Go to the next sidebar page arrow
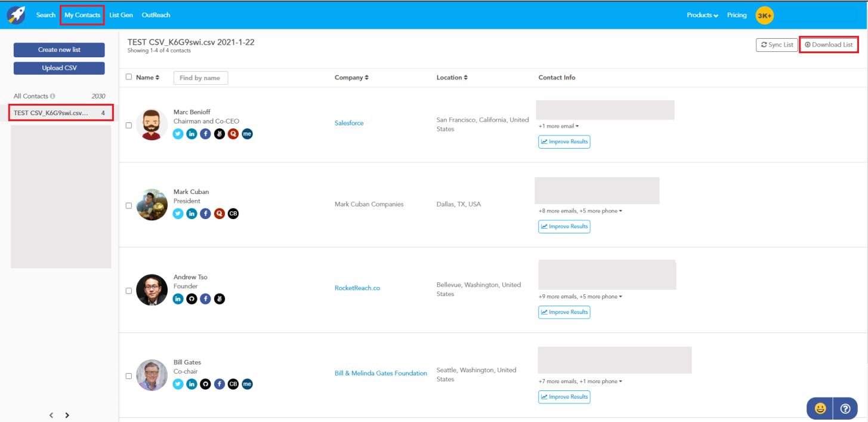868x422 pixels. tap(67, 415)
